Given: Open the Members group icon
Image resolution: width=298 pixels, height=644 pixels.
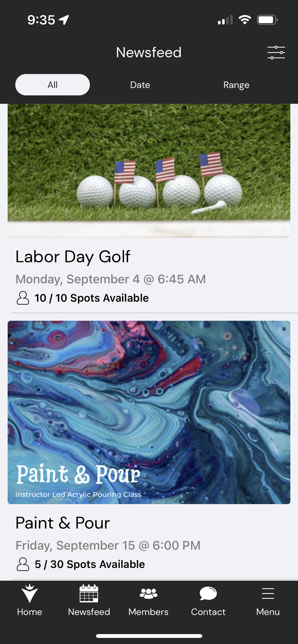Looking at the screenshot, I should point(148,594).
